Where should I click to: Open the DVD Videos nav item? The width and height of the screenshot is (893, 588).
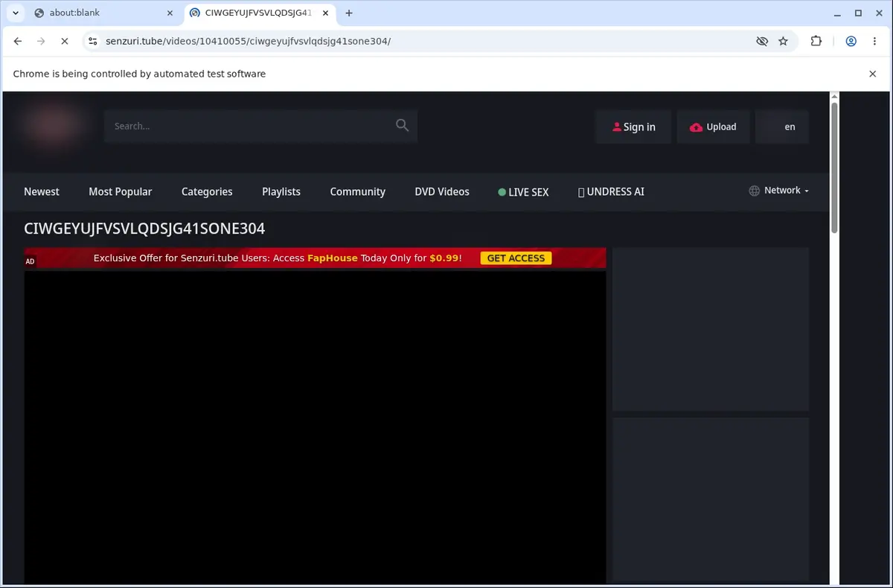pos(442,191)
